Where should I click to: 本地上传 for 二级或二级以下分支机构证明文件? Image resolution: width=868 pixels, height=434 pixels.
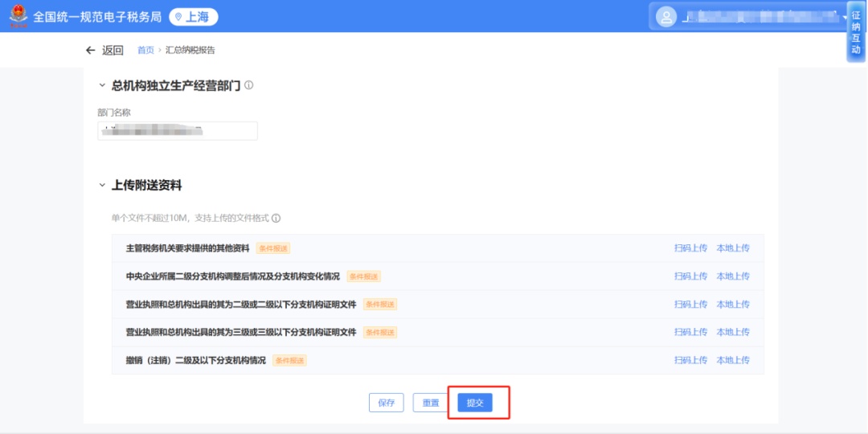click(x=733, y=304)
